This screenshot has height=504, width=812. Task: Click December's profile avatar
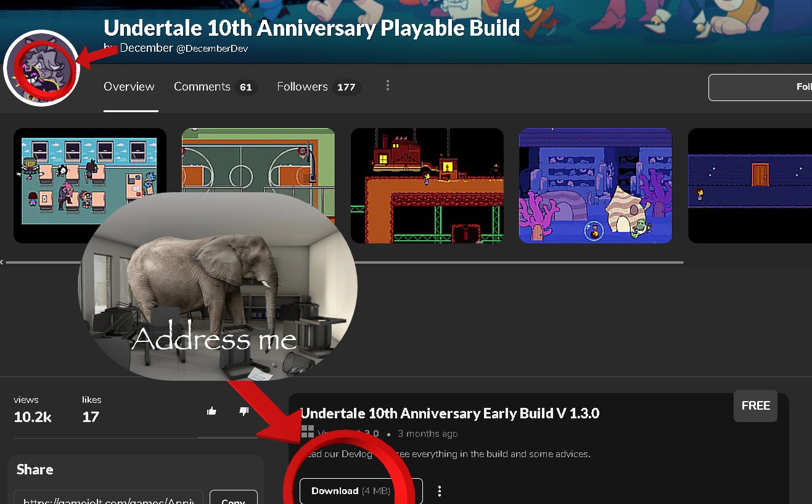point(41,69)
